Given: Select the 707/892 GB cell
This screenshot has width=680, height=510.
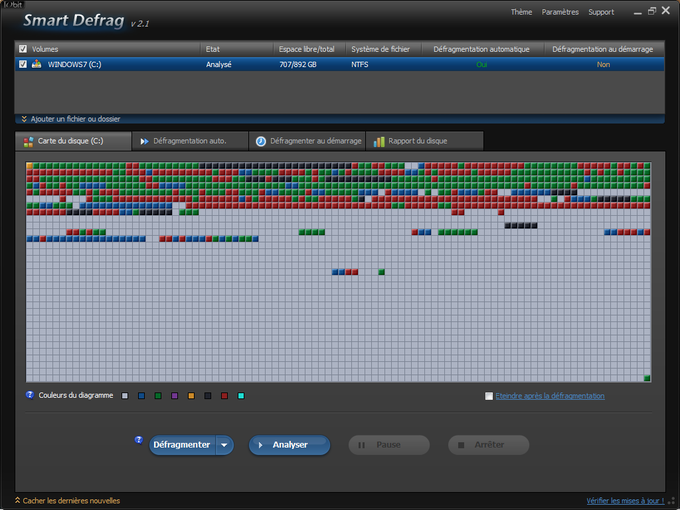Looking at the screenshot, I should tap(298, 65).
